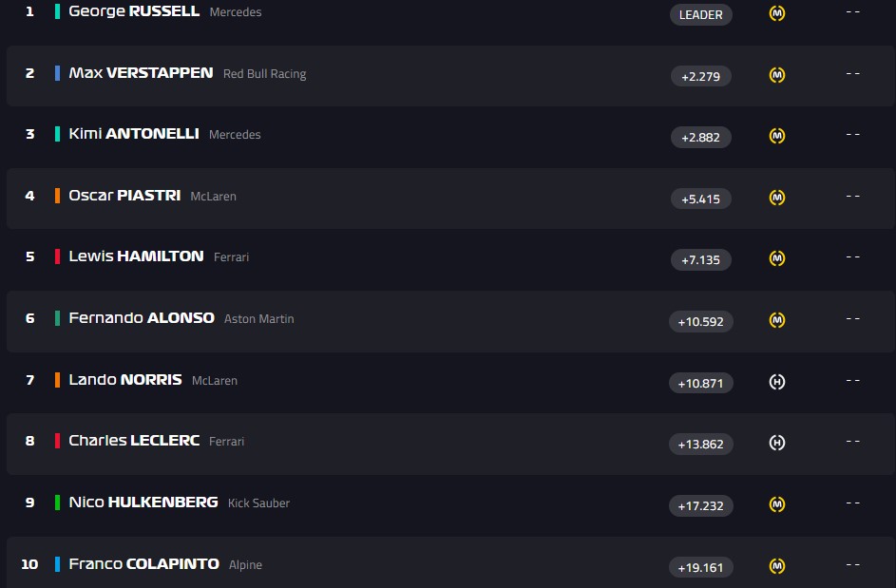Image resolution: width=896 pixels, height=588 pixels.
Task: Click the Kick Sauber team label
Action: coord(258,503)
